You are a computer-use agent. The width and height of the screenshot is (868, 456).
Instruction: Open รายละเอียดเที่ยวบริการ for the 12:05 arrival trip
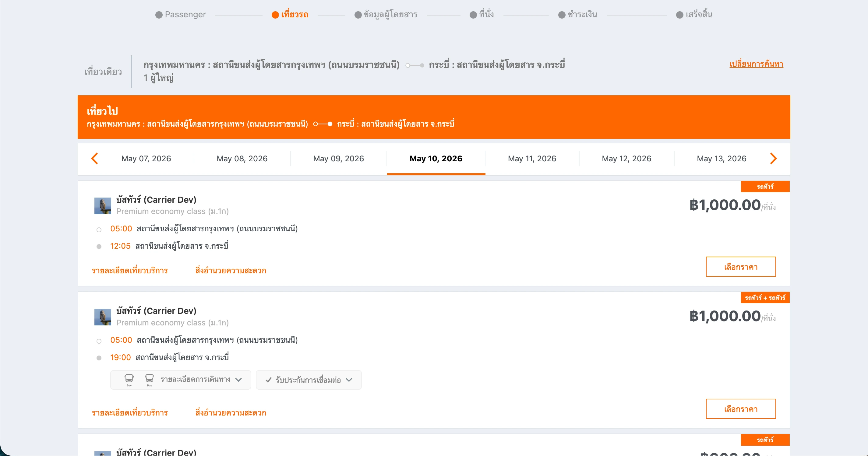(130, 270)
